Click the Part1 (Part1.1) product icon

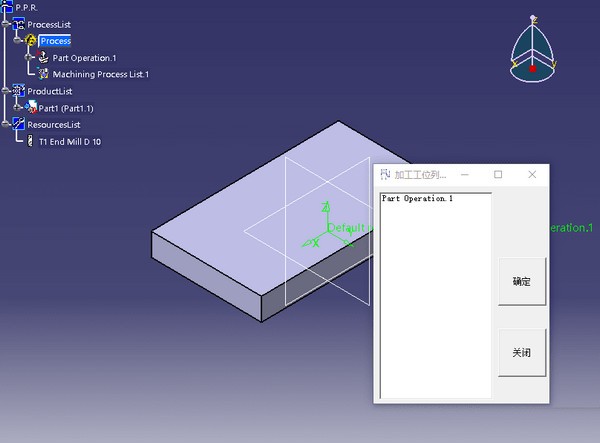coord(31,108)
